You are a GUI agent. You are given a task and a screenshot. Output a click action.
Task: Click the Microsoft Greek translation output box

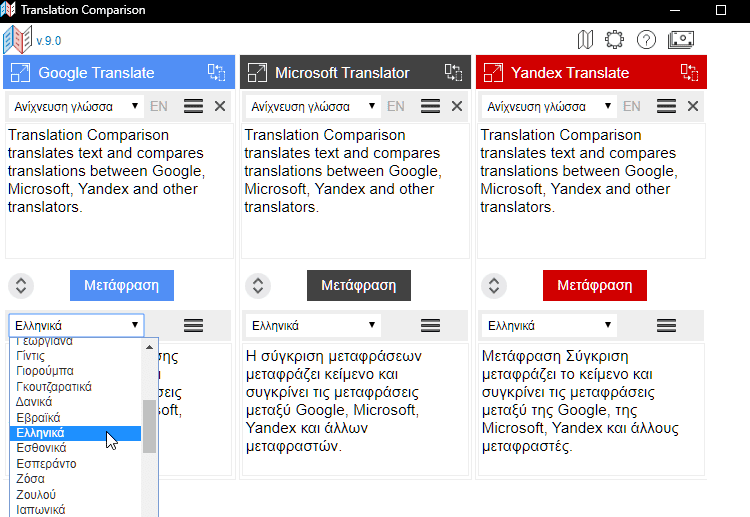click(355, 409)
